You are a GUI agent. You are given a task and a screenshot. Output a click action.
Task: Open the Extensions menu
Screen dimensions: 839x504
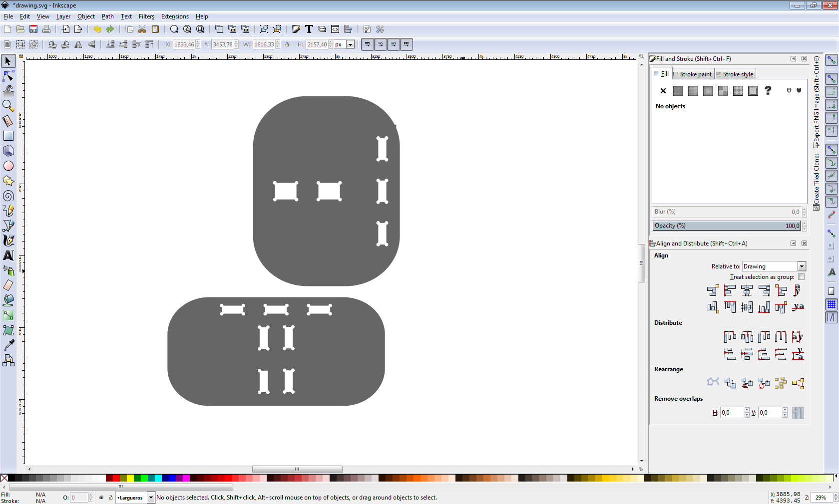click(175, 16)
